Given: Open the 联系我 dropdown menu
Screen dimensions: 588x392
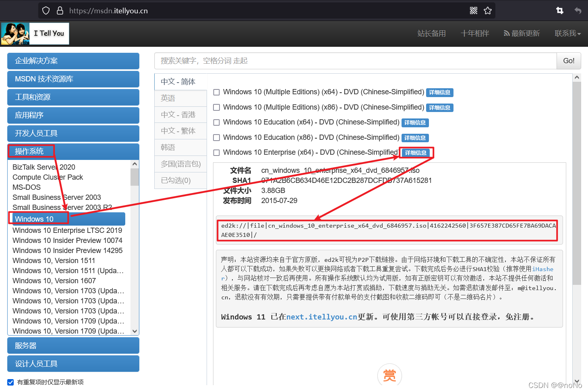Looking at the screenshot, I should [x=567, y=33].
